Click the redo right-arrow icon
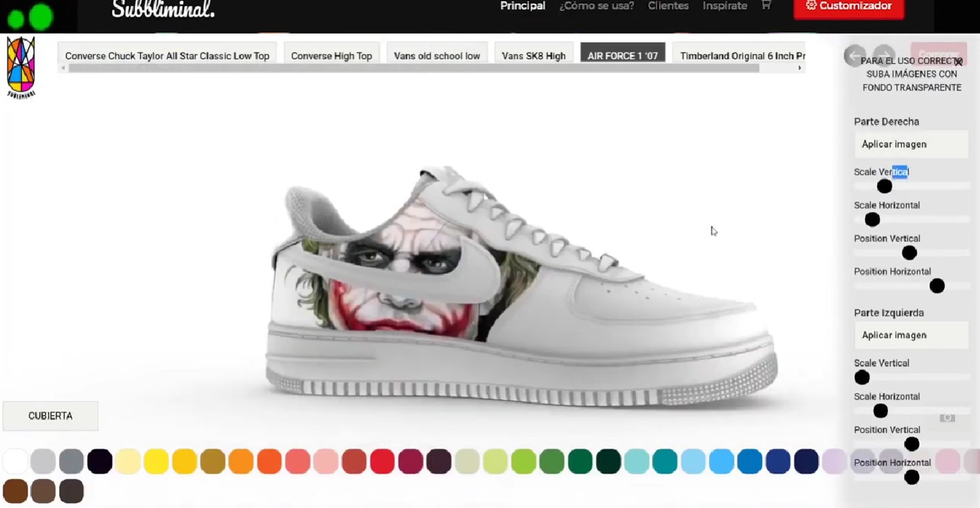The image size is (980, 508). point(884,55)
